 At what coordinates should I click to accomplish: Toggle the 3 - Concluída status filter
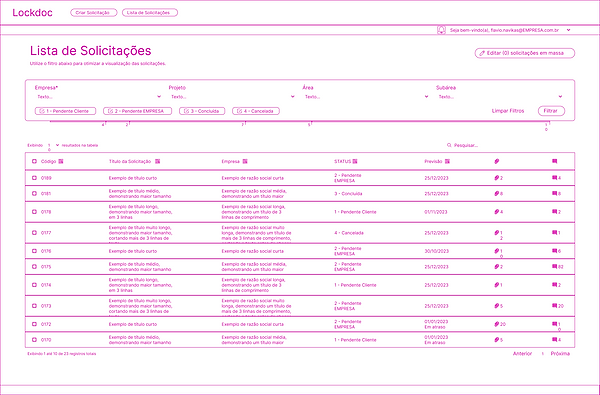202,111
